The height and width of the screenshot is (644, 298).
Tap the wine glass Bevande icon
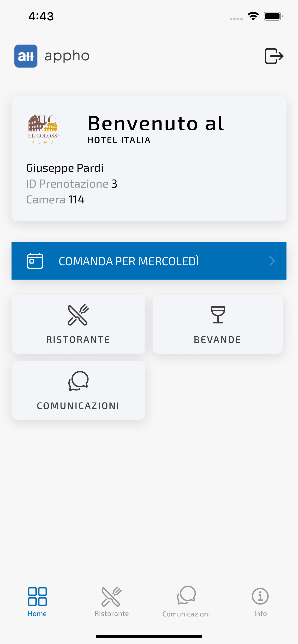(218, 315)
